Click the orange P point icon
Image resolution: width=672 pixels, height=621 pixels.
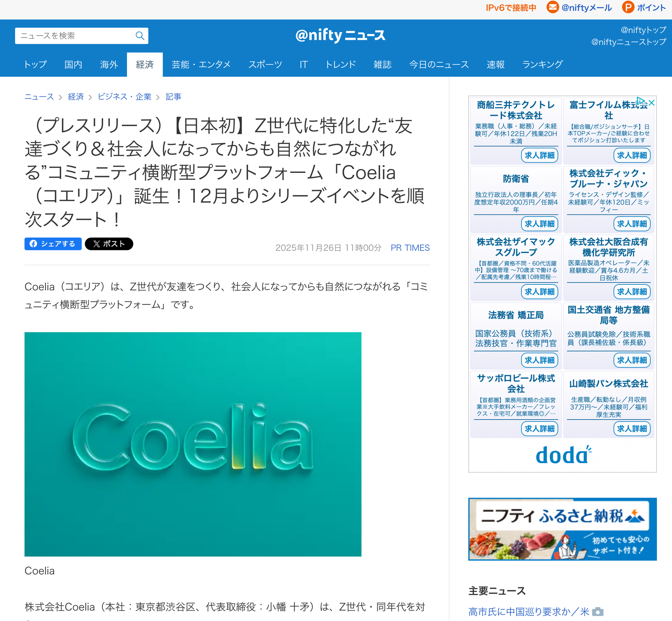628,8
